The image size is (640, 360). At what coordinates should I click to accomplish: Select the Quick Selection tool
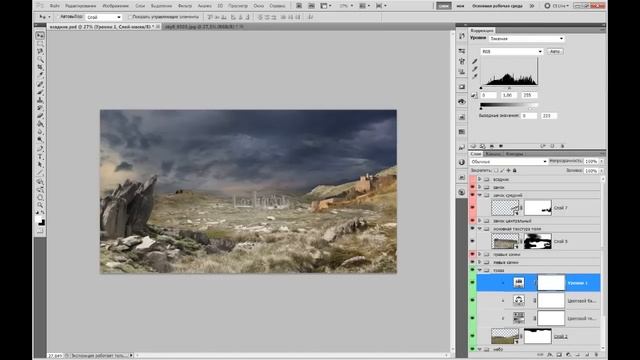coord(40,60)
